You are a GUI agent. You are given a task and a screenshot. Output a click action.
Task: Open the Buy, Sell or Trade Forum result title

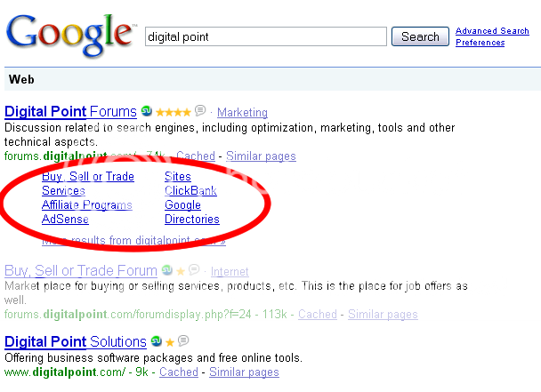pyautogui.click(x=81, y=270)
